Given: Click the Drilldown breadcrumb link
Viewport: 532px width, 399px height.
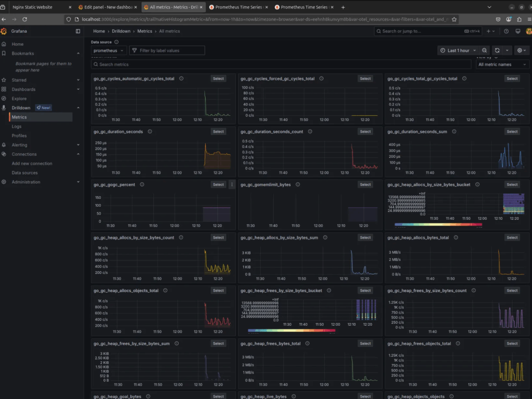Looking at the screenshot, I should click(x=121, y=31).
